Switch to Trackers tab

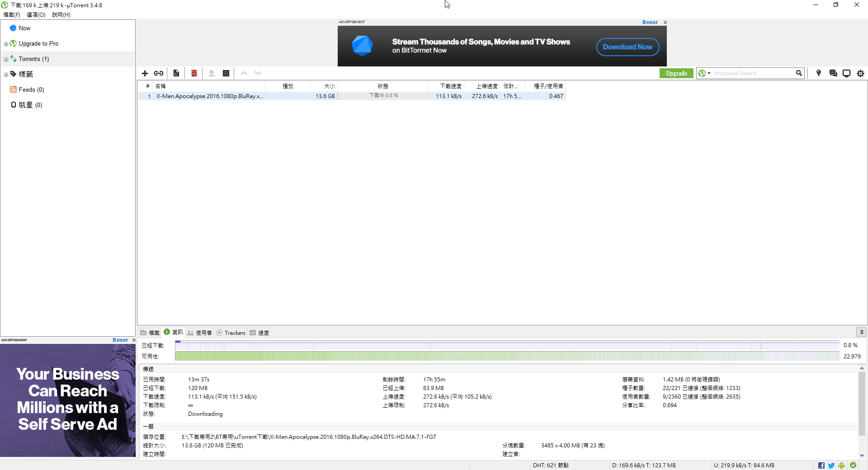point(231,333)
